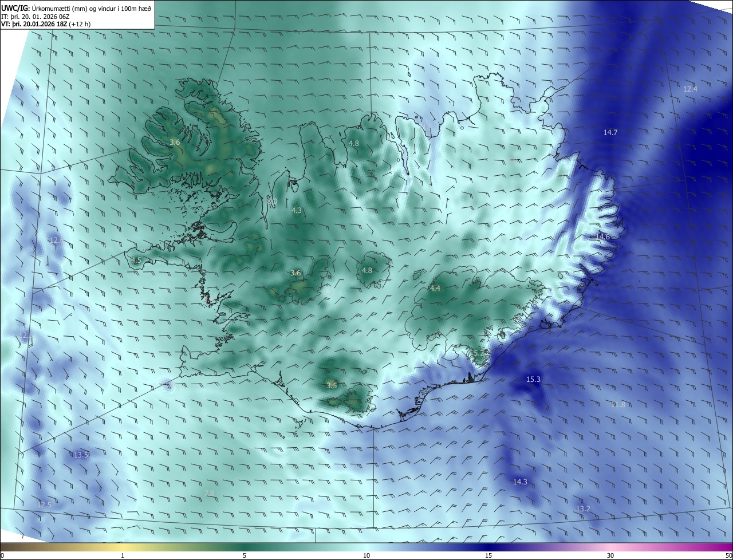Screen dimensions: 733x560
Task: Click the 3.5 value near the south glacier
Action: click(332, 385)
